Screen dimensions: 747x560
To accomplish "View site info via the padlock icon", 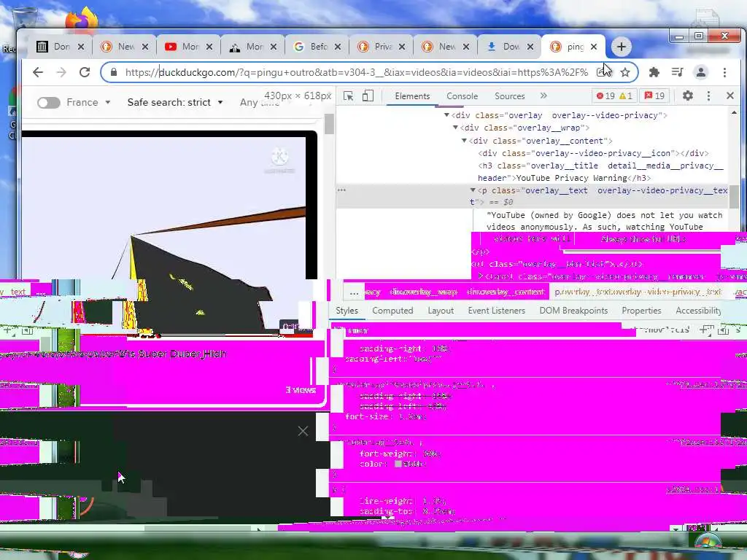I will click(x=113, y=72).
